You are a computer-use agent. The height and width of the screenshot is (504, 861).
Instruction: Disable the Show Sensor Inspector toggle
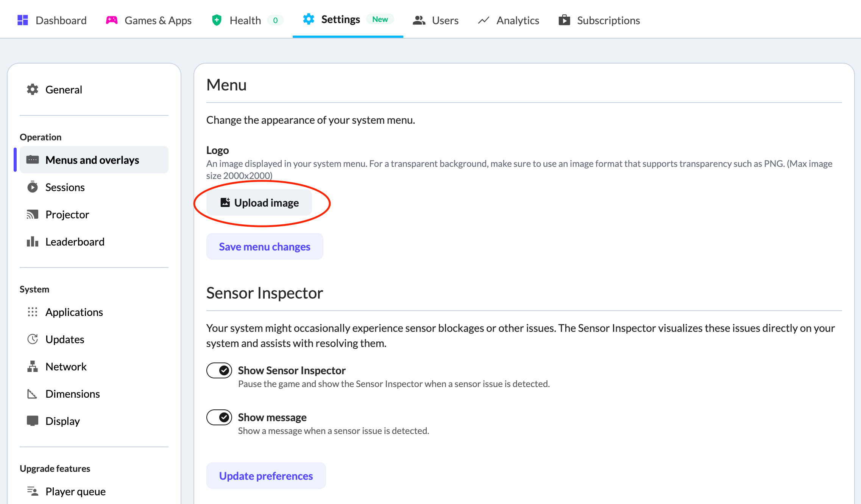[x=219, y=370]
